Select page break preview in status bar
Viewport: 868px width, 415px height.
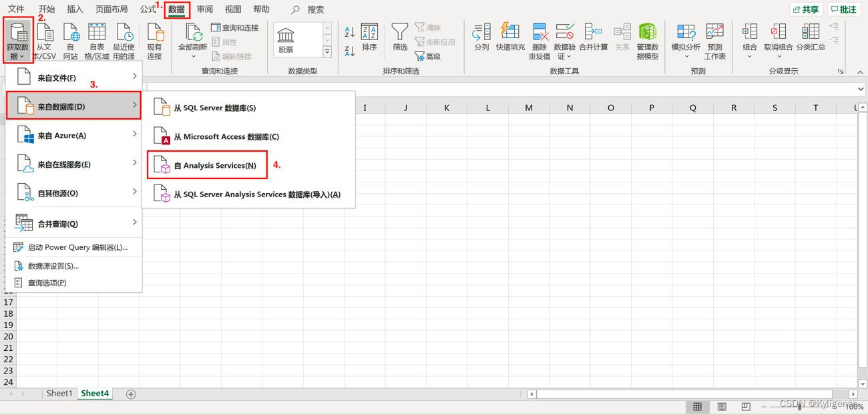[746, 406]
